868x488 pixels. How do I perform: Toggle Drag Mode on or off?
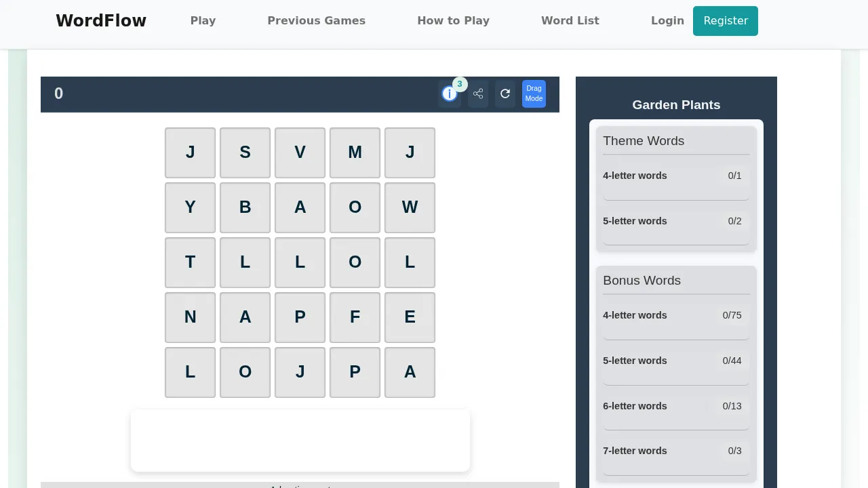(x=534, y=94)
